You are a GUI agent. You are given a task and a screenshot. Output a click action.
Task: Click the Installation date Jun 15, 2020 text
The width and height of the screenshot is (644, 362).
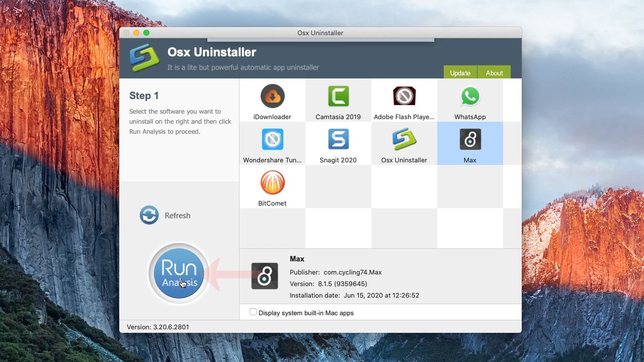354,295
